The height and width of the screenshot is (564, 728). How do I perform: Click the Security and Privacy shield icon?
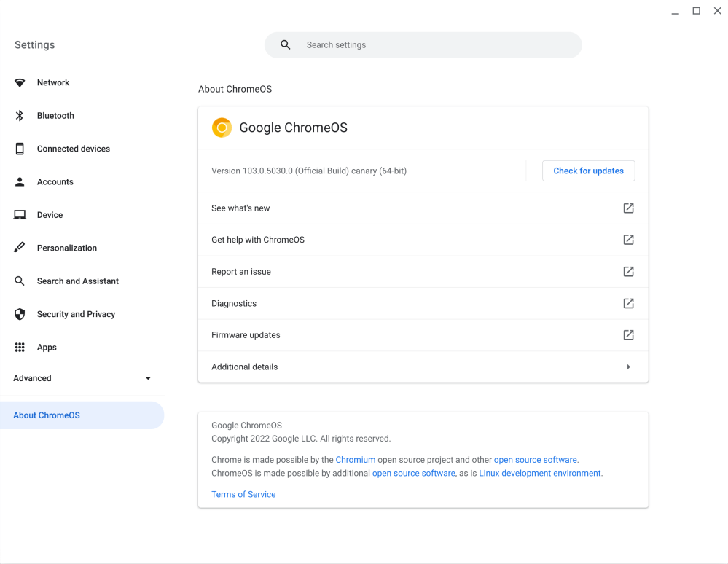[x=20, y=314]
